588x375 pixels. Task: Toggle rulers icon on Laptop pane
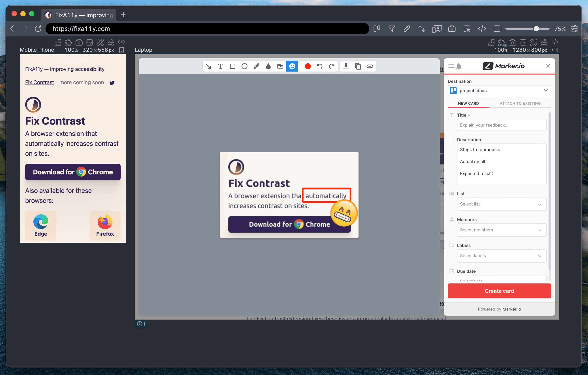[x=491, y=42]
